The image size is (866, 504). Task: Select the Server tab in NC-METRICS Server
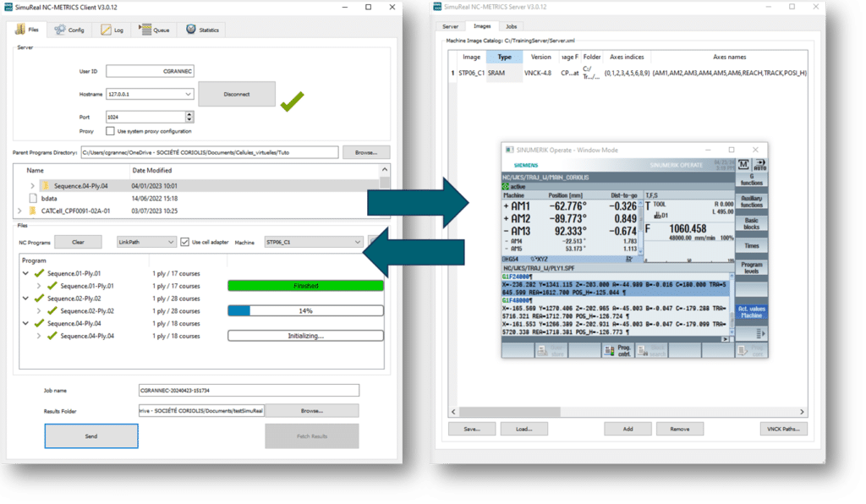point(450,26)
